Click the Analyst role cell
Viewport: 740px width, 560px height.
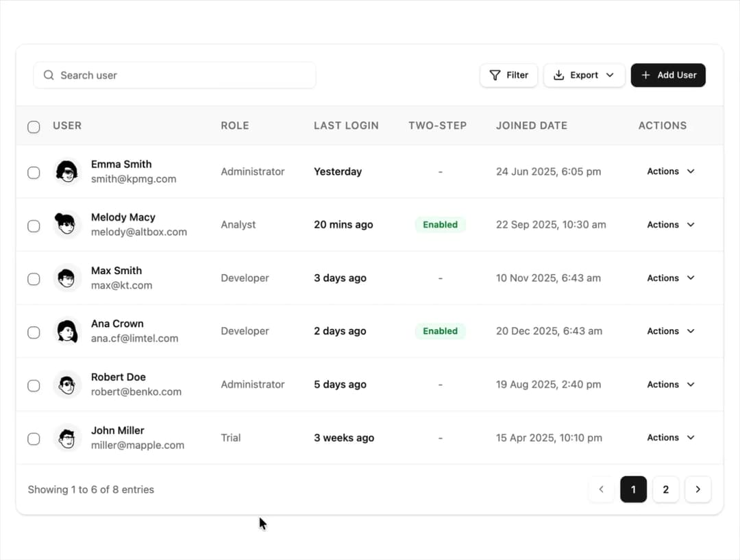tap(238, 225)
